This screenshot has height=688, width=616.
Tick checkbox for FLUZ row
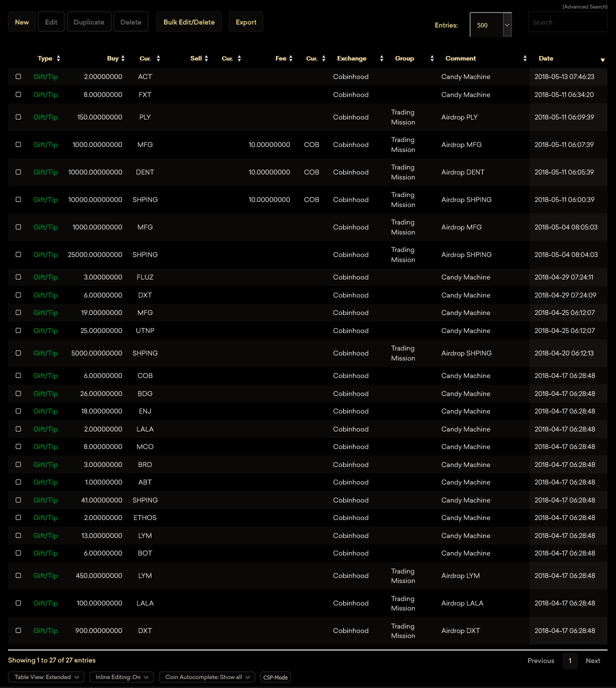click(x=18, y=277)
